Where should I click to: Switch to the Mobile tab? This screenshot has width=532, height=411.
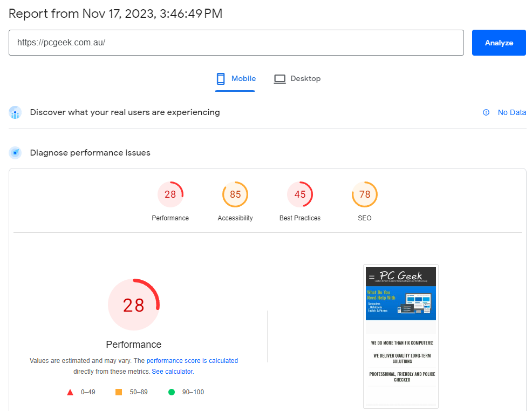(235, 79)
